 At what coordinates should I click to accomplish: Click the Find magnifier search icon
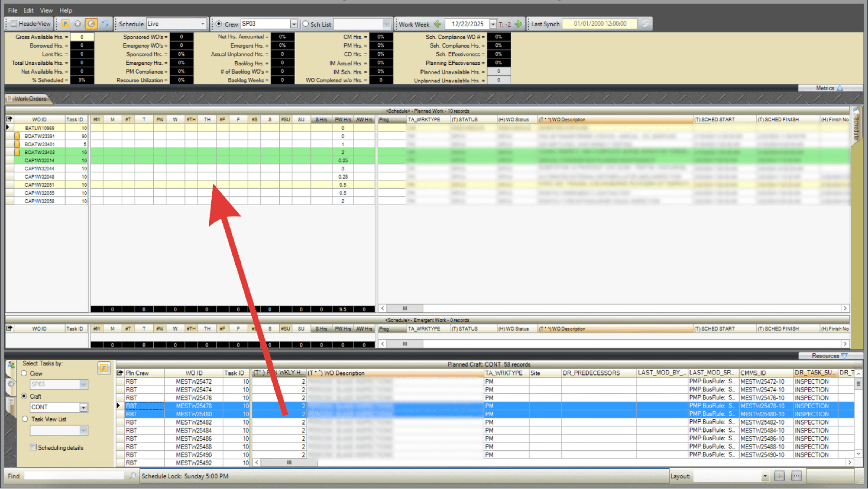coord(133,476)
